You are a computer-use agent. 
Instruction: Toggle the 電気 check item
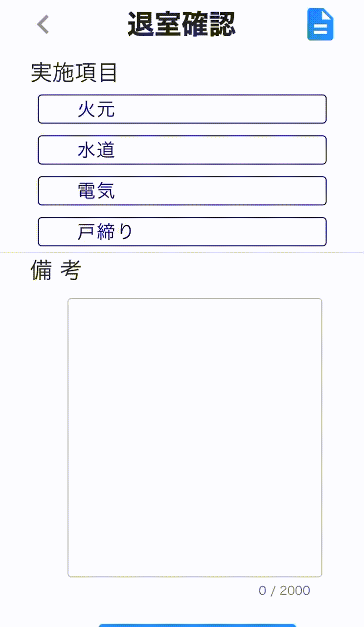coord(182,191)
